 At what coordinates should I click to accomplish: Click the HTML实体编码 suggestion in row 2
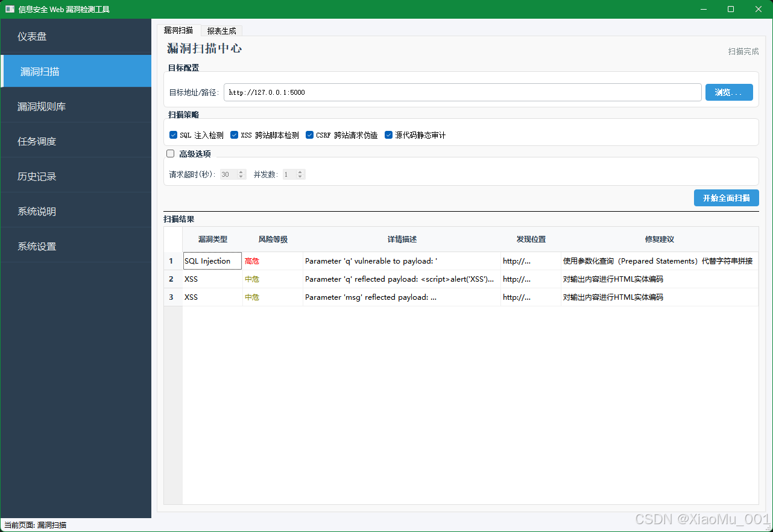tap(660, 279)
